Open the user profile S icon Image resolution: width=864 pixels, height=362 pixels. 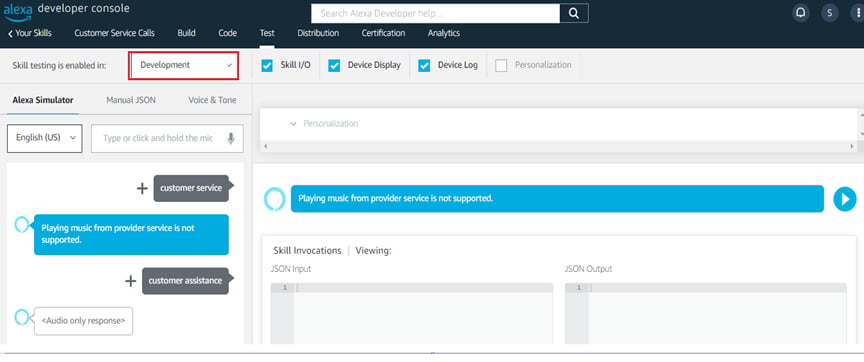click(829, 13)
